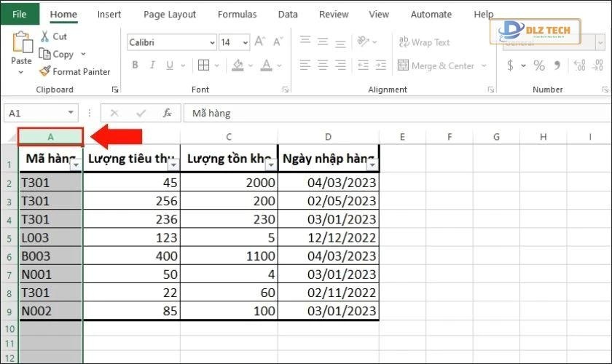This screenshot has height=364, width=612.
Task: Apply accounting dollar number format
Action: (510, 65)
